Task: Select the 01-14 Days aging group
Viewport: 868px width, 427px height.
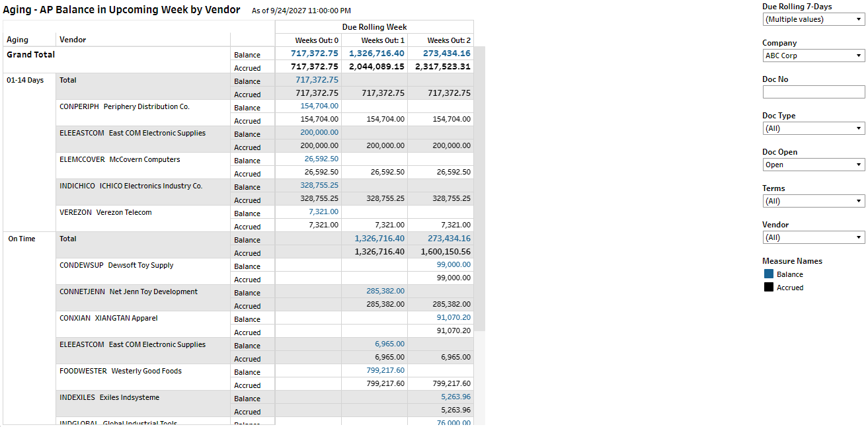Action: click(x=25, y=80)
